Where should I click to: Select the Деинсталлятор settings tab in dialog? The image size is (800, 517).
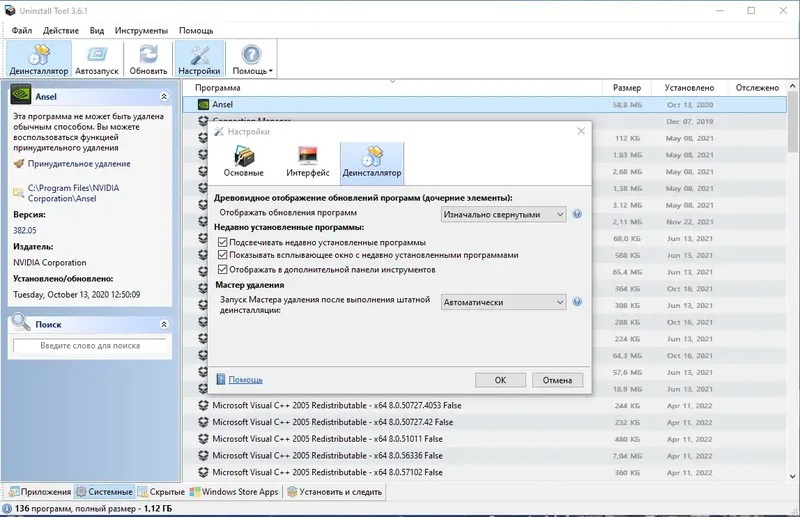pyautogui.click(x=372, y=162)
